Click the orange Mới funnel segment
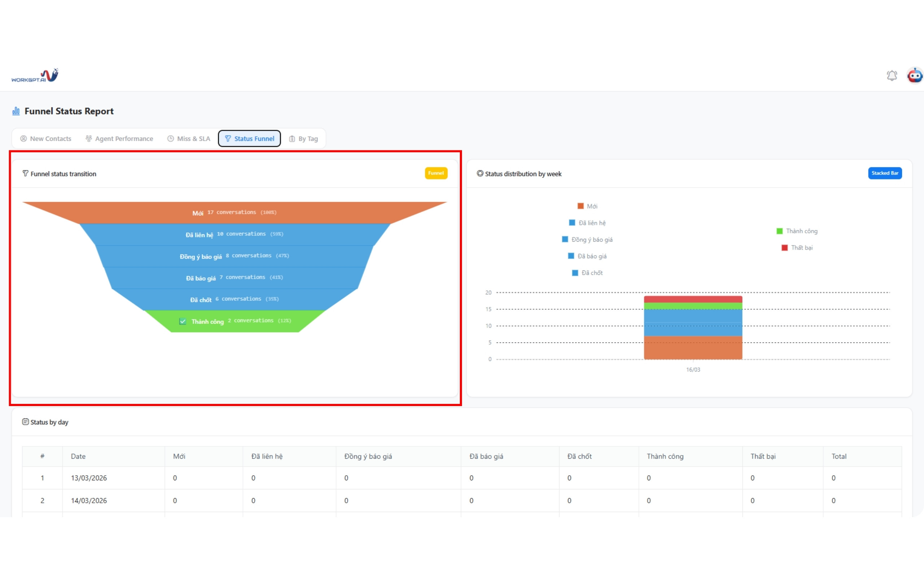The image size is (924, 577). [235, 212]
